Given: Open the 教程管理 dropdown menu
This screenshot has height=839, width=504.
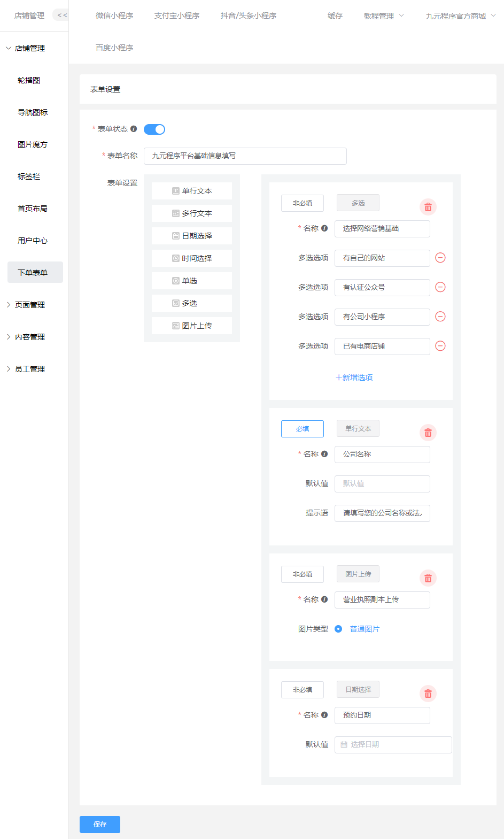Looking at the screenshot, I should coord(383,16).
